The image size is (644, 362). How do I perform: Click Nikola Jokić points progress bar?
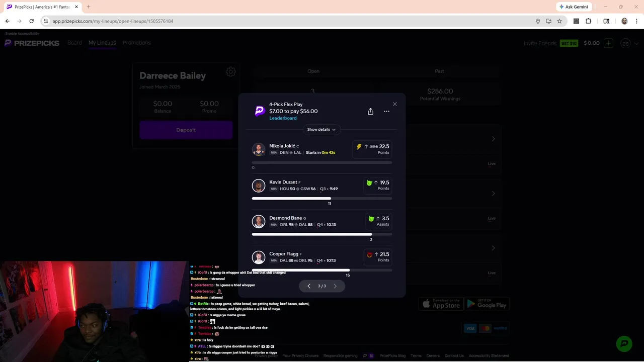(x=322, y=163)
